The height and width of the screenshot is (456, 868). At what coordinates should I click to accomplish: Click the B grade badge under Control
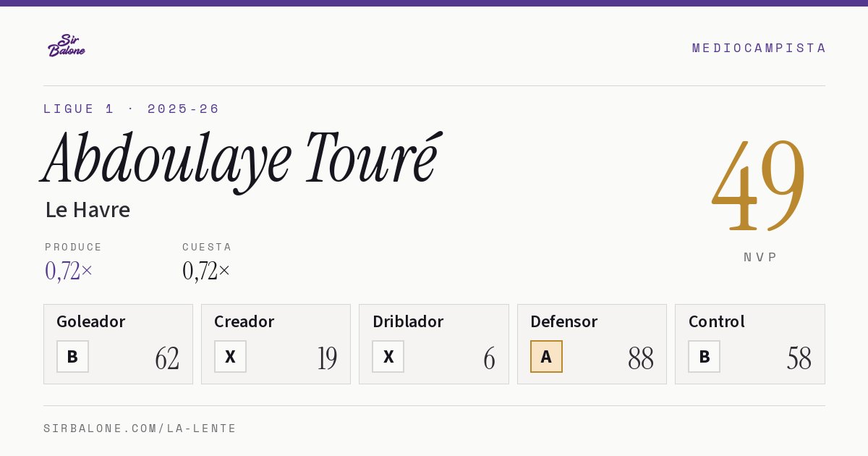(x=704, y=356)
